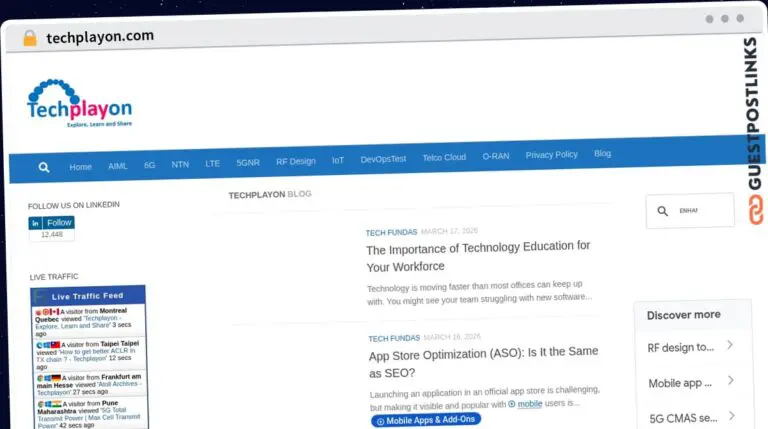Click the Techplayon logo
Viewport: 768px width, 429px height.
click(x=79, y=103)
